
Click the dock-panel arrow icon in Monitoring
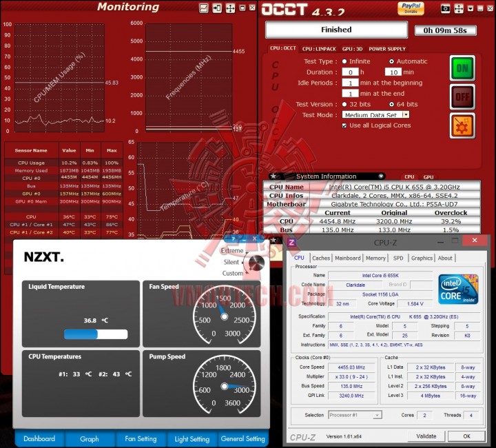217,8
